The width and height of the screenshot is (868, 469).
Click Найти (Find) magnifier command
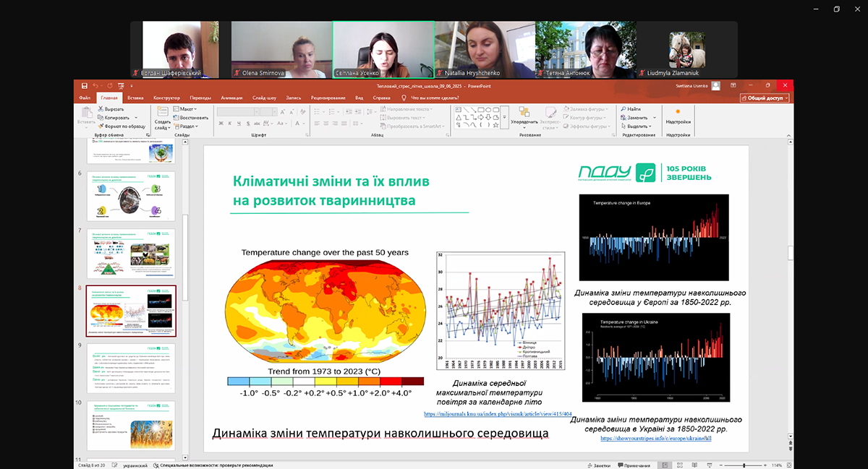631,109
